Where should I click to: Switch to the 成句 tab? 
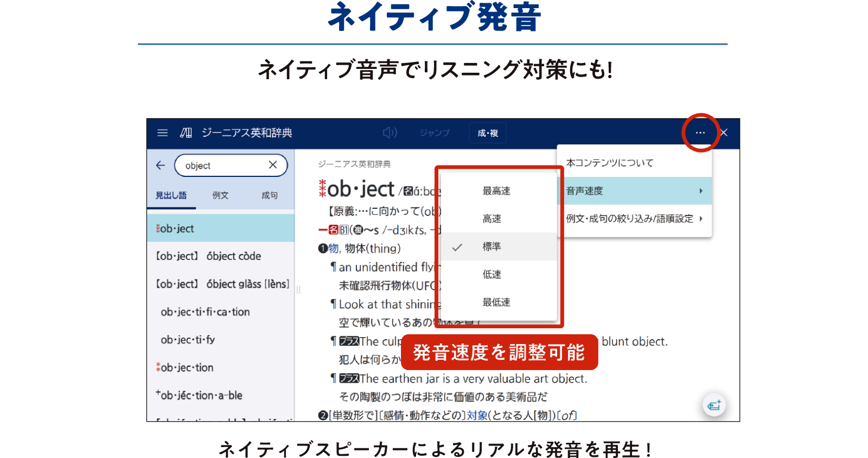click(x=270, y=195)
